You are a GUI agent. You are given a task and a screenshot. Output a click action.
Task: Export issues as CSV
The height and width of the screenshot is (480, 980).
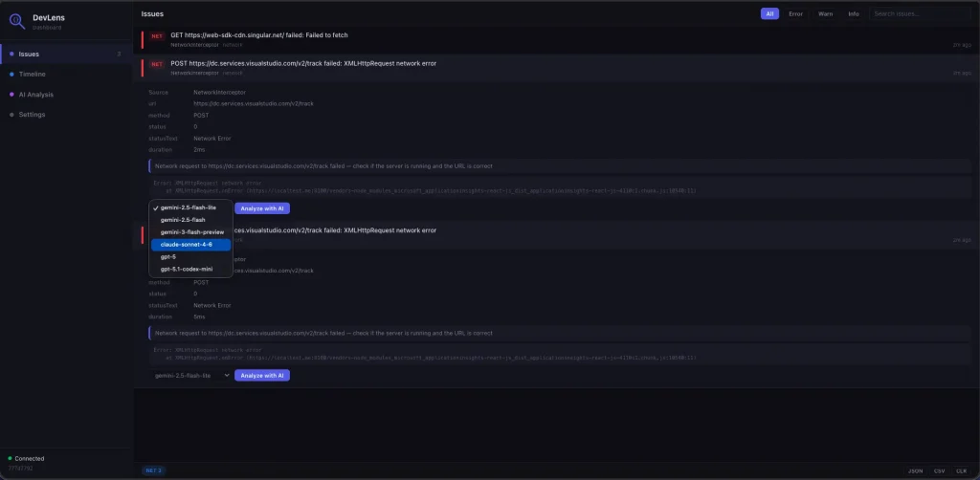click(940, 470)
